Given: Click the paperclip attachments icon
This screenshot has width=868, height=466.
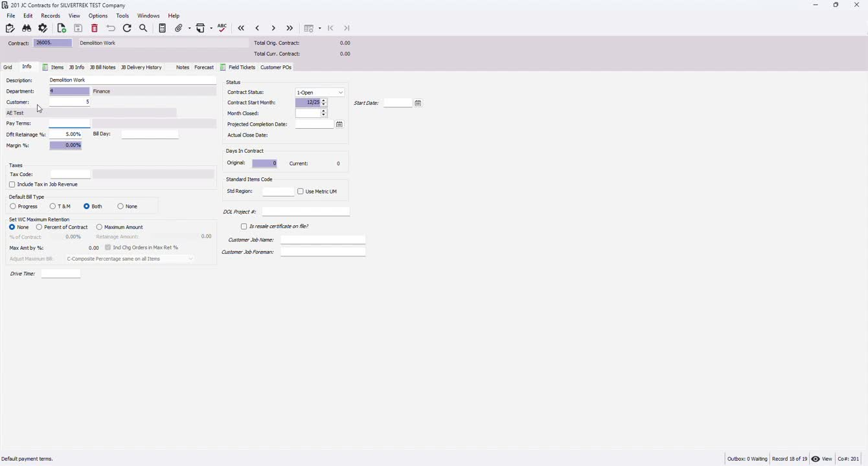Looking at the screenshot, I should pyautogui.click(x=179, y=28).
